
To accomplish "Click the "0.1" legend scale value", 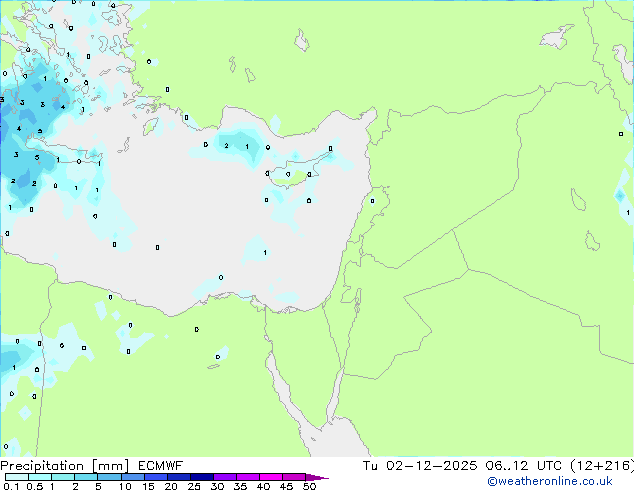I will 11,486.
